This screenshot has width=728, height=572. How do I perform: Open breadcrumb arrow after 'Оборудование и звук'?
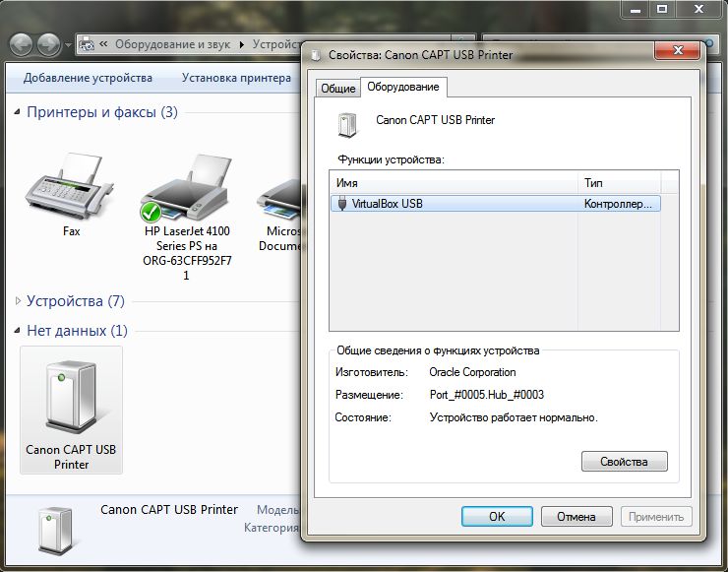[x=241, y=45]
